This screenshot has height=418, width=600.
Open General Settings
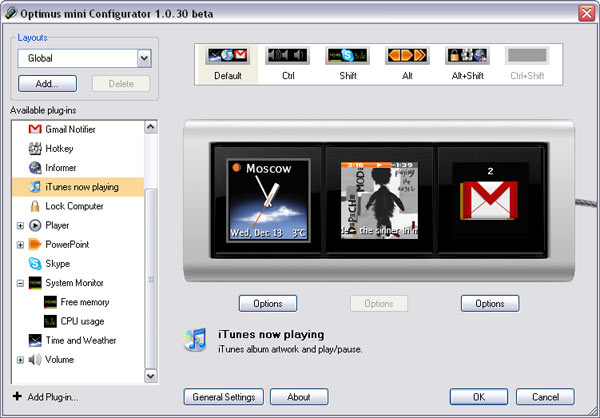(224, 396)
